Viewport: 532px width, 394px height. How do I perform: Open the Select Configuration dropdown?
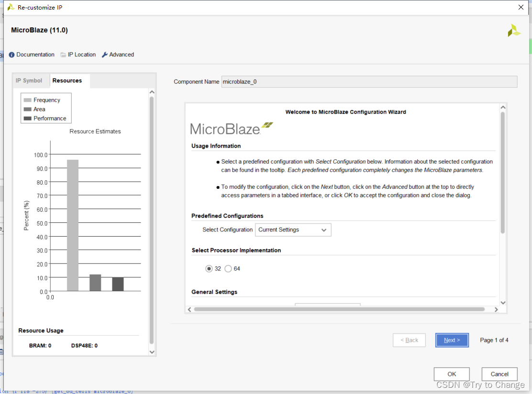coord(293,230)
